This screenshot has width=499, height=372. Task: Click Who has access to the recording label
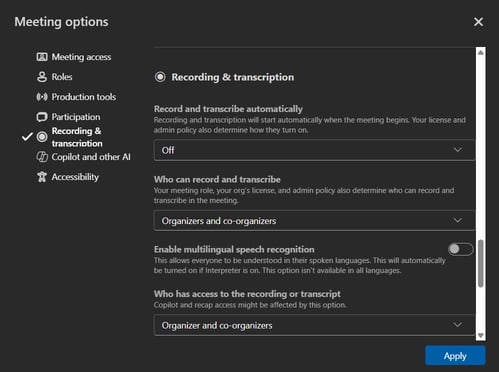pyautogui.click(x=247, y=294)
